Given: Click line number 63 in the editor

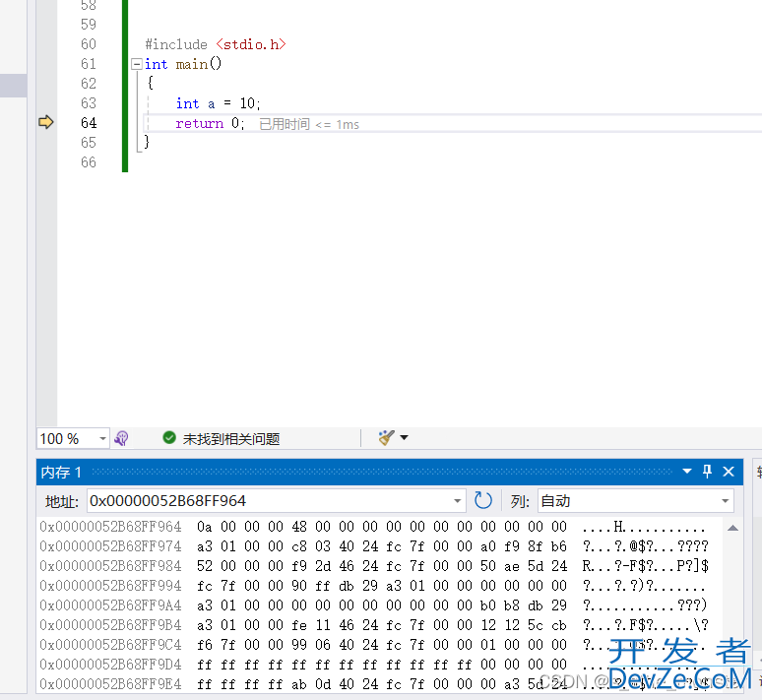Looking at the screenshot, I should coord(89,103).
